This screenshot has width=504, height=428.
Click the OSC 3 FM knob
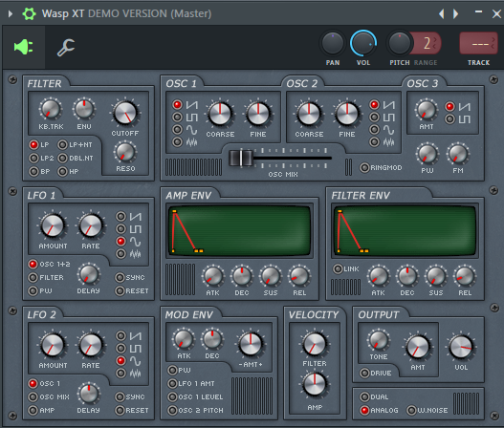[458, 154]
